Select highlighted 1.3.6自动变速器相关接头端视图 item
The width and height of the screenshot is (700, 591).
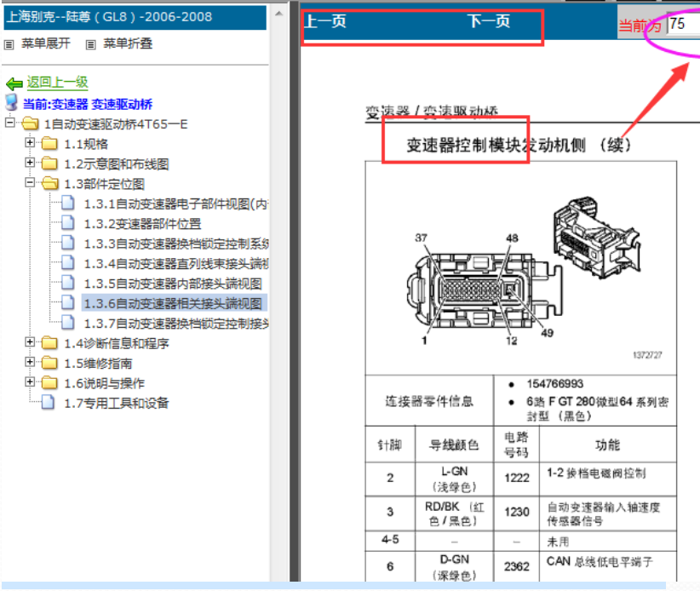[x=174, y=303]
